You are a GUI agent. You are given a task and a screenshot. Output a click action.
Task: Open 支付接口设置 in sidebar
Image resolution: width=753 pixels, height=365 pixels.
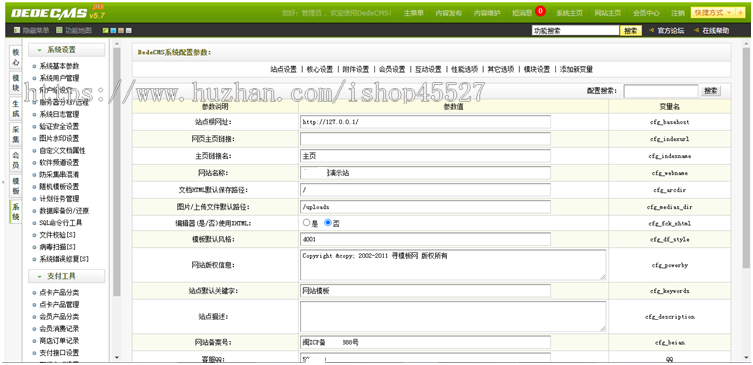59,353
